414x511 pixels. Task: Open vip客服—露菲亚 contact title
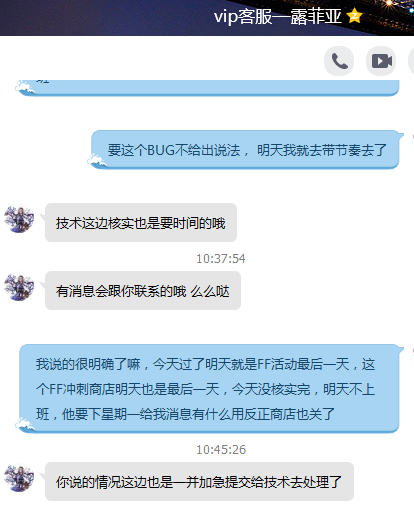pyautogui.click(x=277, y=16)
